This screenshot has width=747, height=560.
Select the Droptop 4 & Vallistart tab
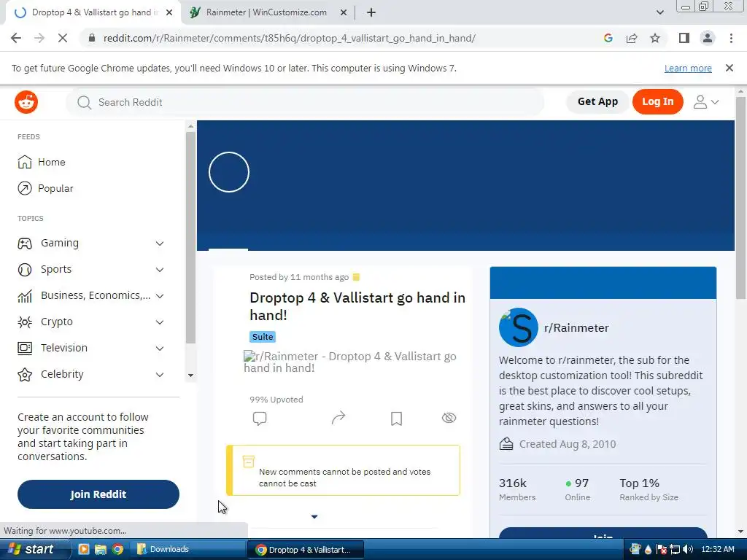click(94, 12)
